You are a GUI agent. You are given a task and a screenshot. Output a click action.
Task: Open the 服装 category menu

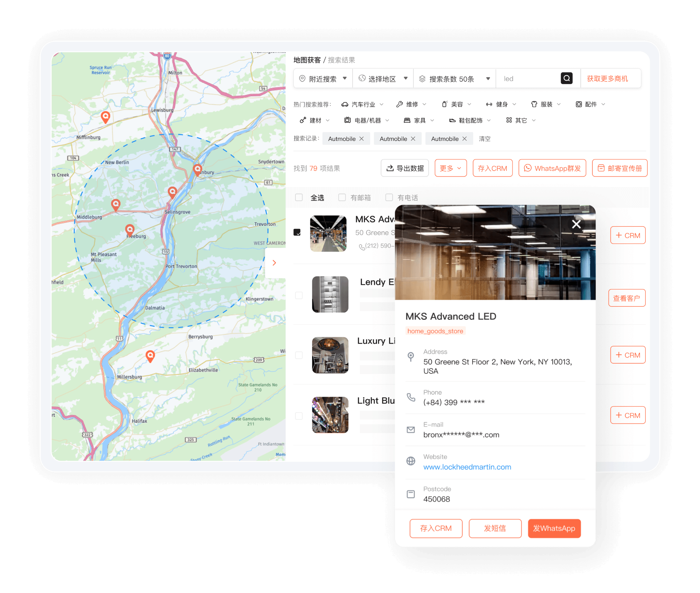546,105
